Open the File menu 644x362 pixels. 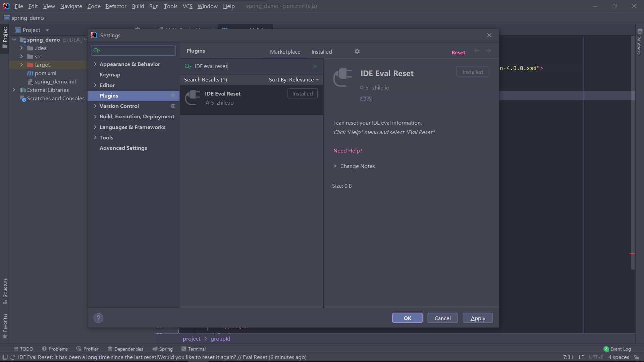tap(19, 6)
